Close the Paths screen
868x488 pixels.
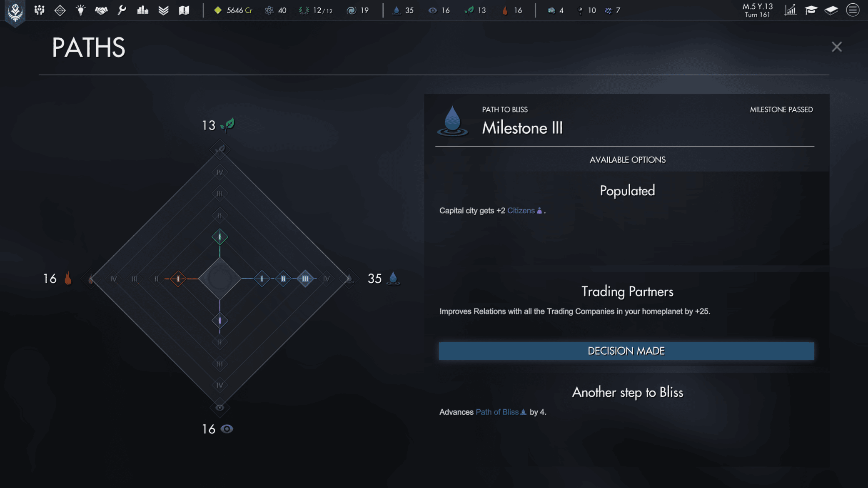836,47
